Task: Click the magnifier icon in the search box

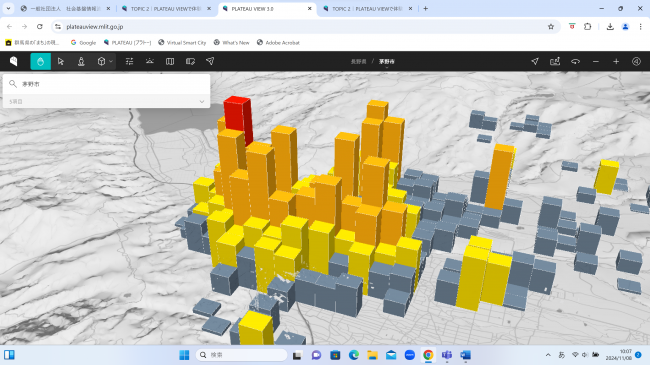Action: (13, 84)
